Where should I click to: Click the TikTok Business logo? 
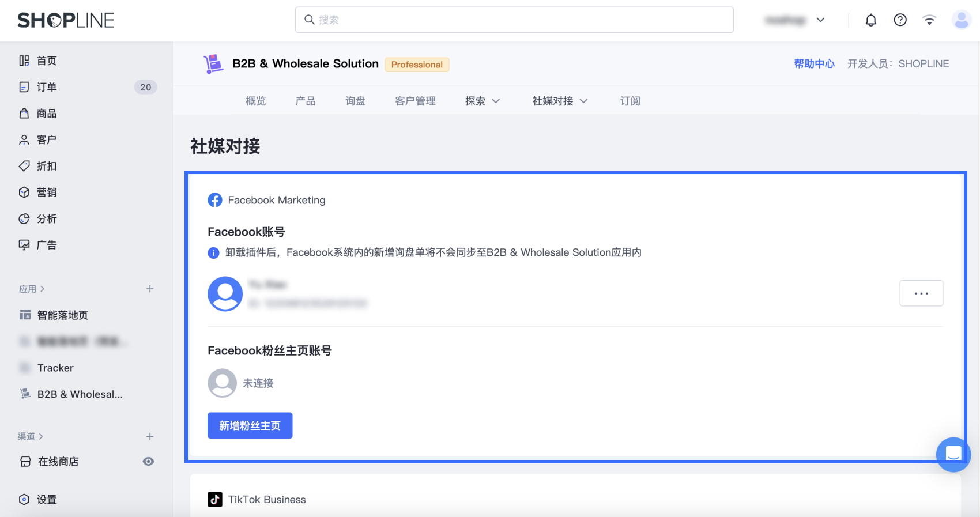(215, 499)
